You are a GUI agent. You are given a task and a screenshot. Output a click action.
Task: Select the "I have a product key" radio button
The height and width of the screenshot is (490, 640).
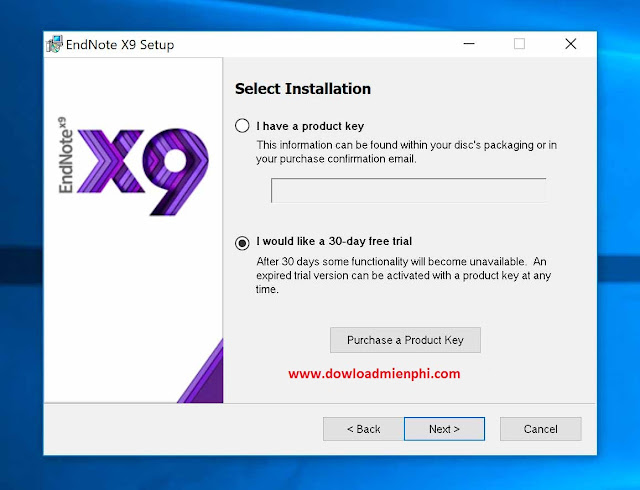(x=241, y=126)
